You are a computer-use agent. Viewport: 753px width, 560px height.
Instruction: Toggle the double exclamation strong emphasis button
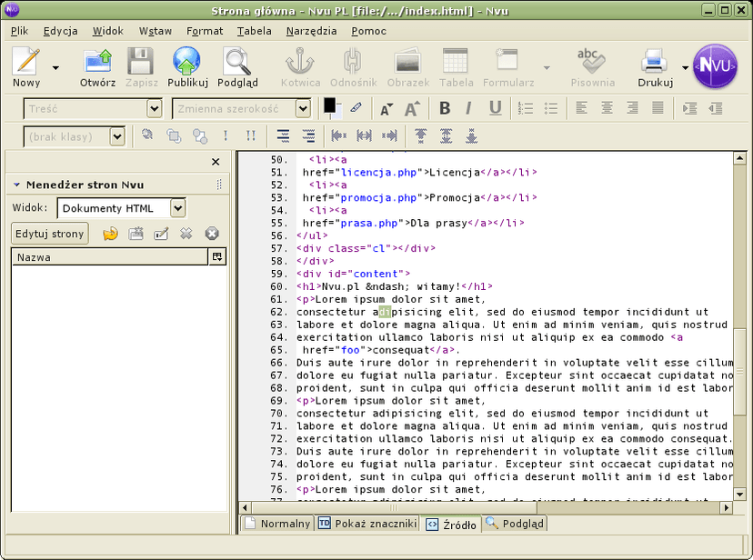click(251, 135)
